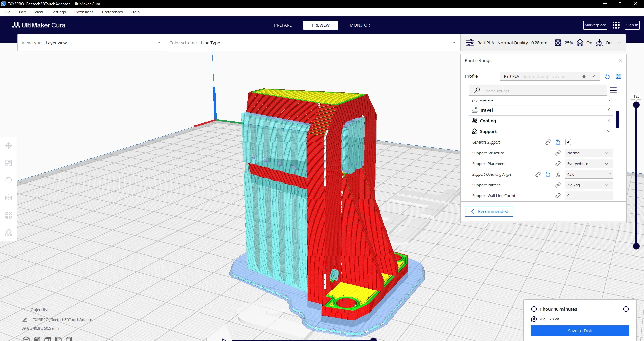This screenshot has width=644, height=341.
Task: Show print time info details icon
Action: click(626, 309)
